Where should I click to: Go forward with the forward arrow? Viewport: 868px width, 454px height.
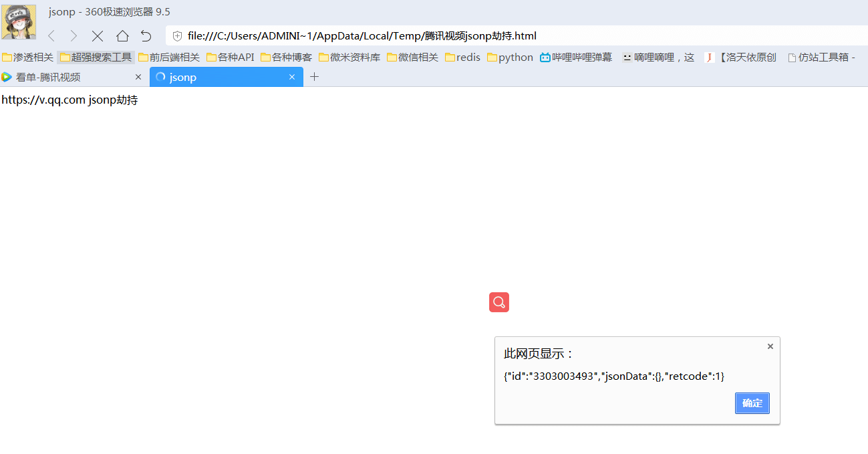click(74, 36)
